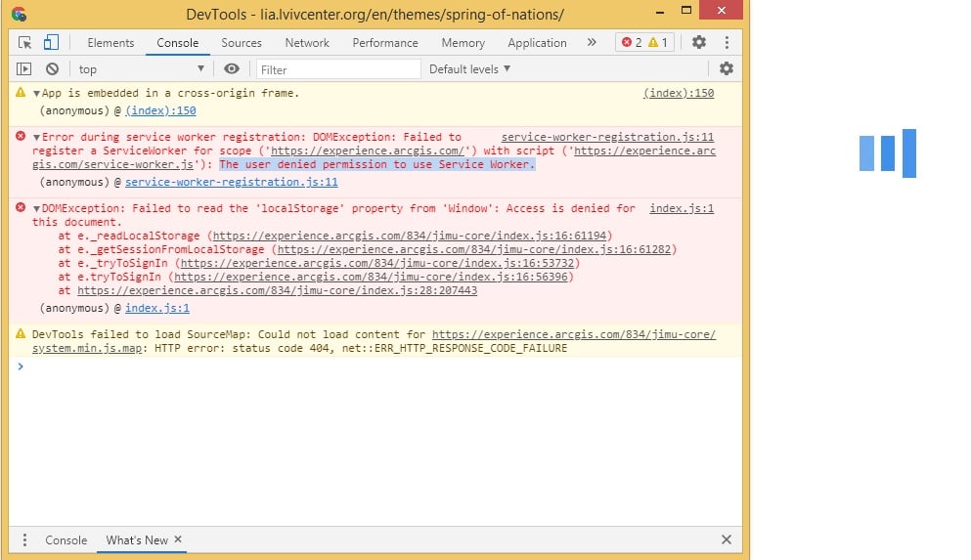This screenshot has width=971, height=560.
Task: Switch to the What's New drawer tab
Action: pyautogui.click(x=137, y=540)
